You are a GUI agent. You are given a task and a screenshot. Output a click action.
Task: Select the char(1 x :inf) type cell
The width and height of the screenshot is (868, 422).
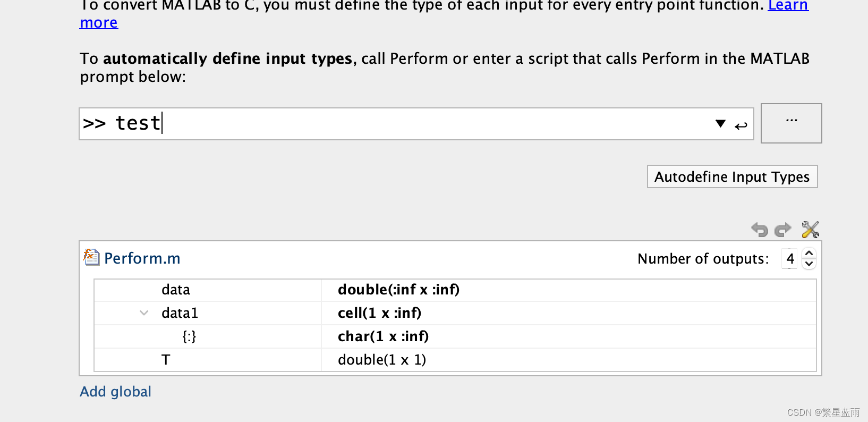[x=383, y=336]
